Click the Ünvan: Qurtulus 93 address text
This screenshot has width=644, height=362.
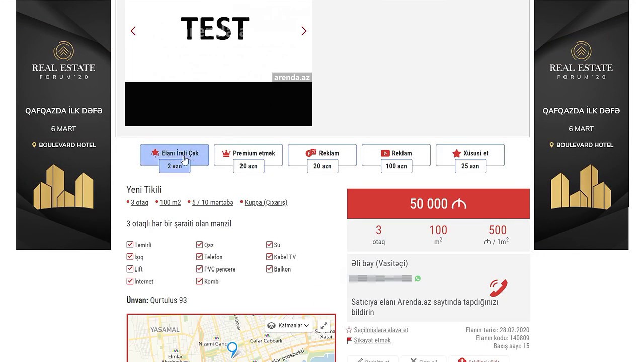click(156, 300)
